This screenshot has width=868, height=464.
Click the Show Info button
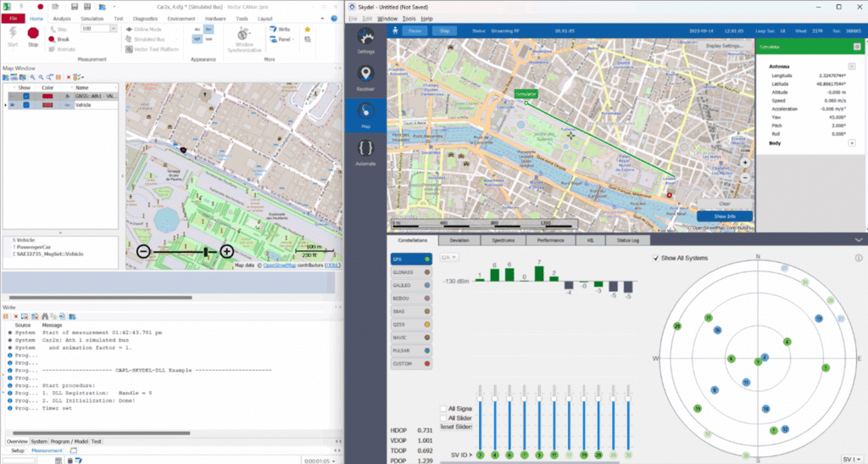724,216
